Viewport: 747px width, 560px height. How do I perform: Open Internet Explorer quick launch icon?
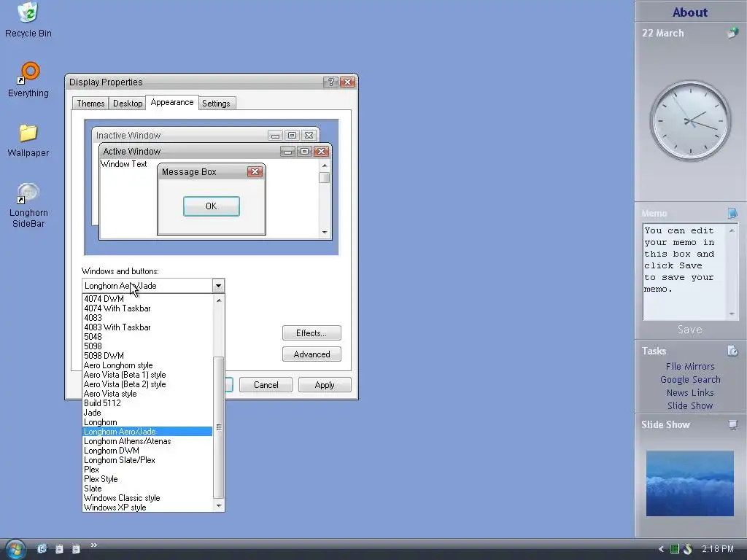(42, 548)
